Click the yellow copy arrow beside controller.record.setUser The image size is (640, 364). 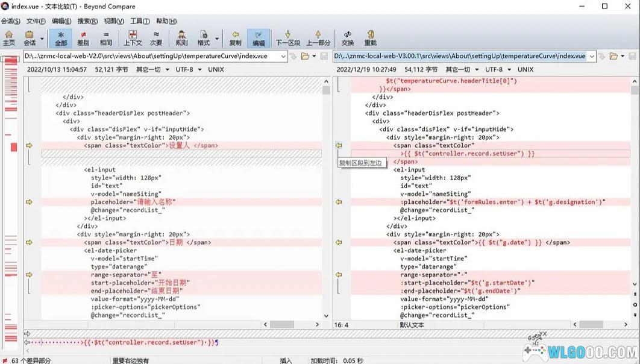coord(339,145)
